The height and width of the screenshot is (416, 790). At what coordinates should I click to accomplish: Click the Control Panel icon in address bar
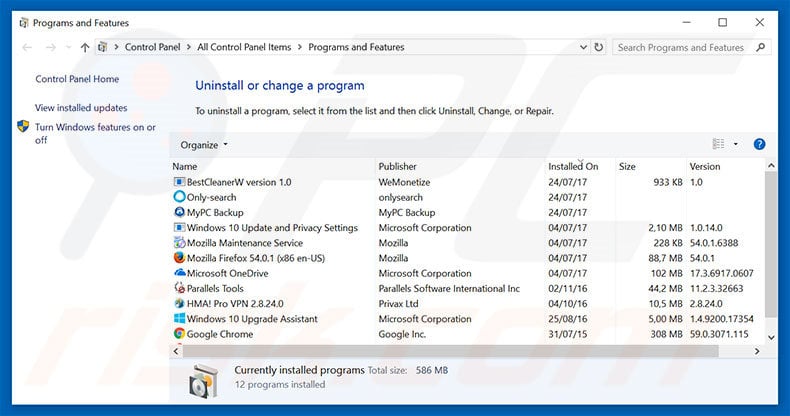[x=103, y=47]
